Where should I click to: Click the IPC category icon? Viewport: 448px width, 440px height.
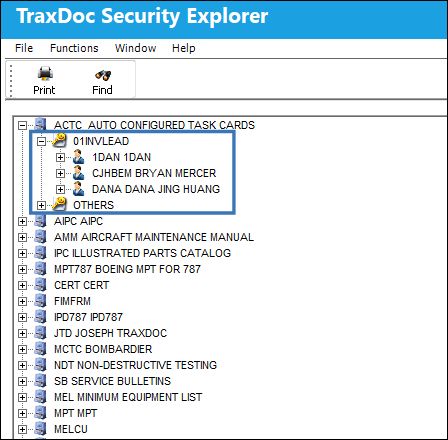[40, 252]
